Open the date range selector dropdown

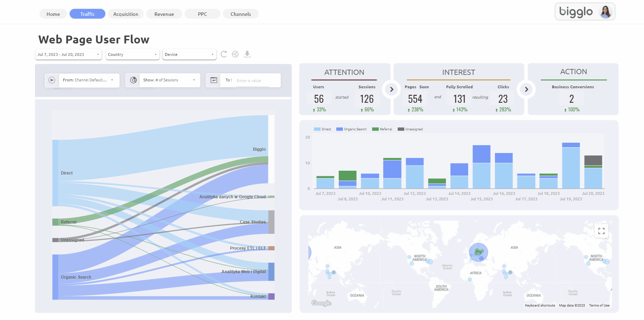68,54
